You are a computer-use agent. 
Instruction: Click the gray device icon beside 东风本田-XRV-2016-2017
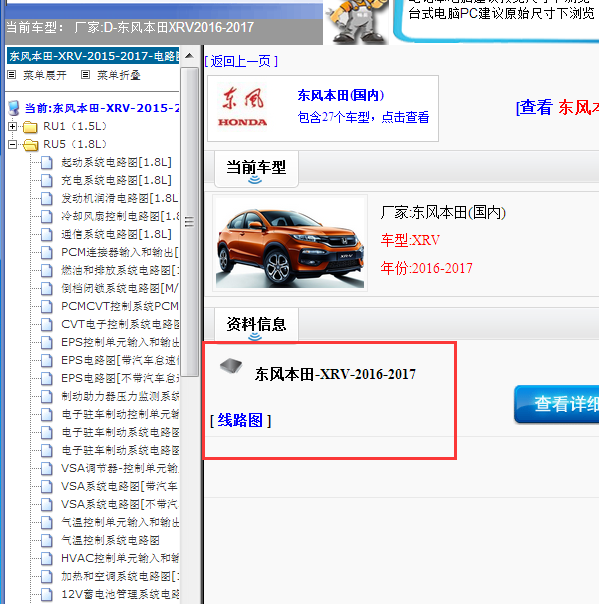point(231,366)
